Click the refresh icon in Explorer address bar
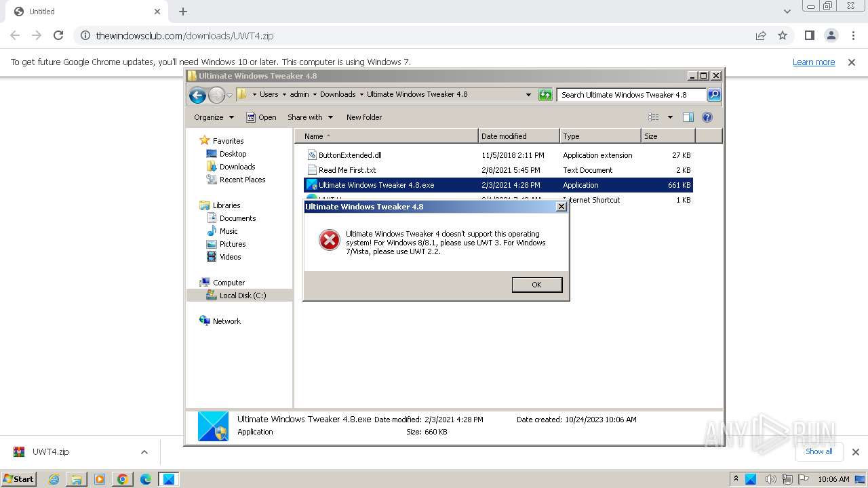 point(545,95)
